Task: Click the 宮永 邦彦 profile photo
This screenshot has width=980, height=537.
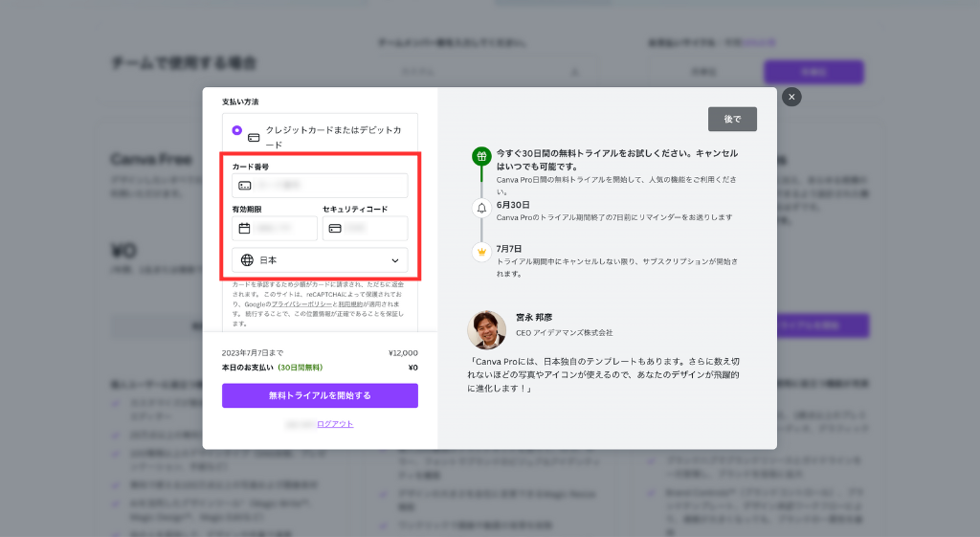Action: pyautogui.click(x=486, y=329)
